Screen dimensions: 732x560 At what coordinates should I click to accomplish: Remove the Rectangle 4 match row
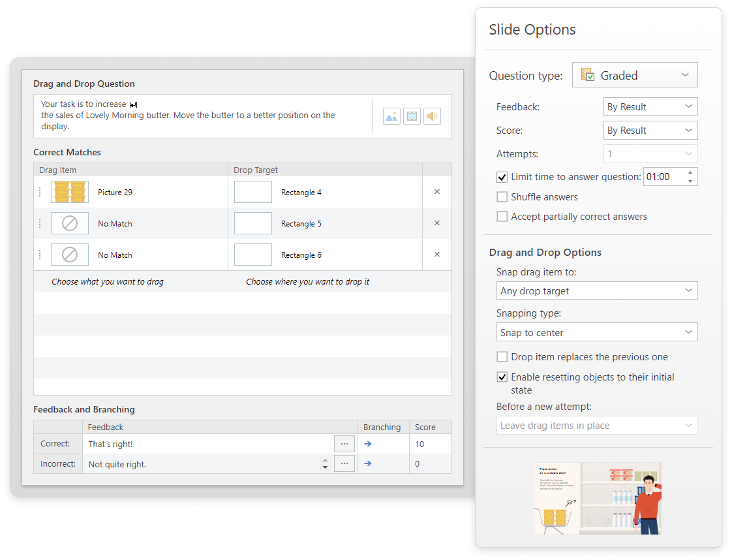point(437,192)
